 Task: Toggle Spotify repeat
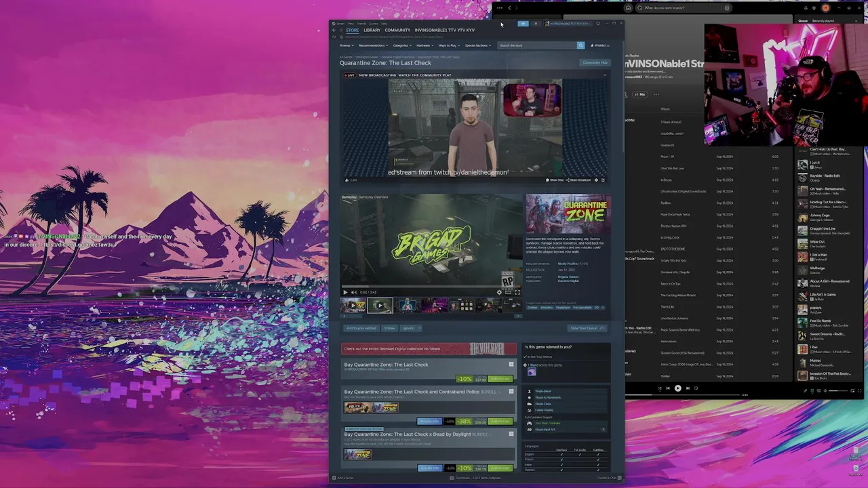[x=696, y=388]
